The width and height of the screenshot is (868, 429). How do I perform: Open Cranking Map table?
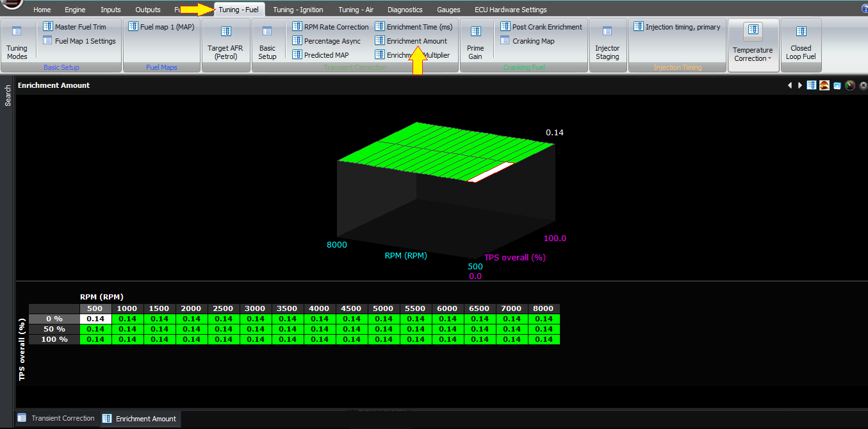527,41
